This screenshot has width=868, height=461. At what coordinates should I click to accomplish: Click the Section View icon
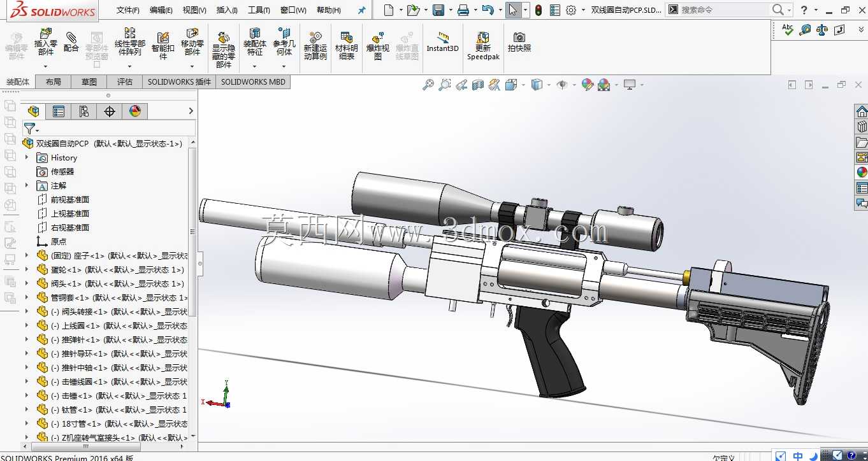[x=478, y=85]
